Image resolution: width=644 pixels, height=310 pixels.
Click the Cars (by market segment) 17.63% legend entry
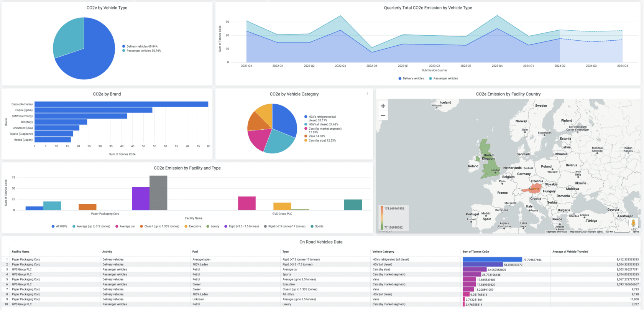[x=323, y=130]
